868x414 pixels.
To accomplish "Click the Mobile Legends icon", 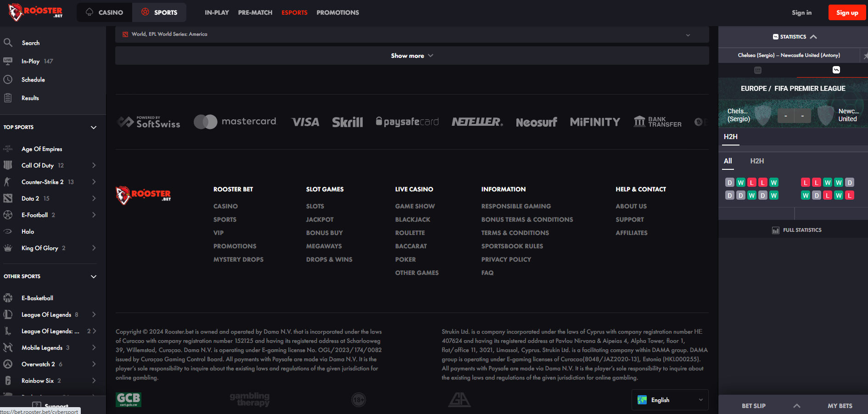I will point(8,347).
